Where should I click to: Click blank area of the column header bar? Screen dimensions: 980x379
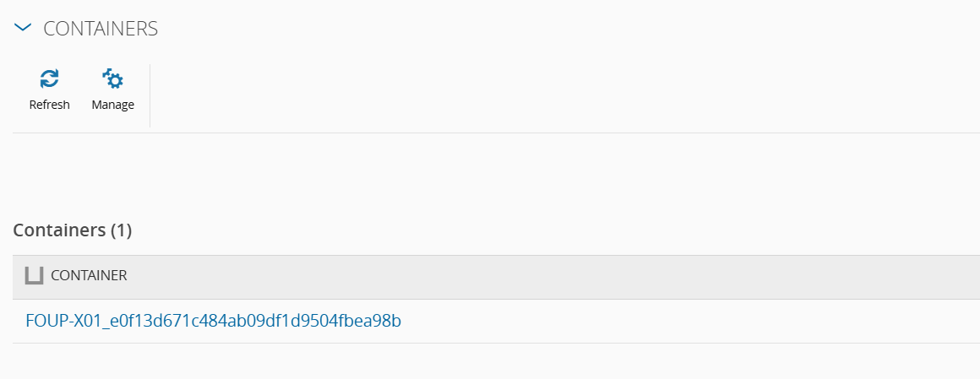(x=549, y=276)
